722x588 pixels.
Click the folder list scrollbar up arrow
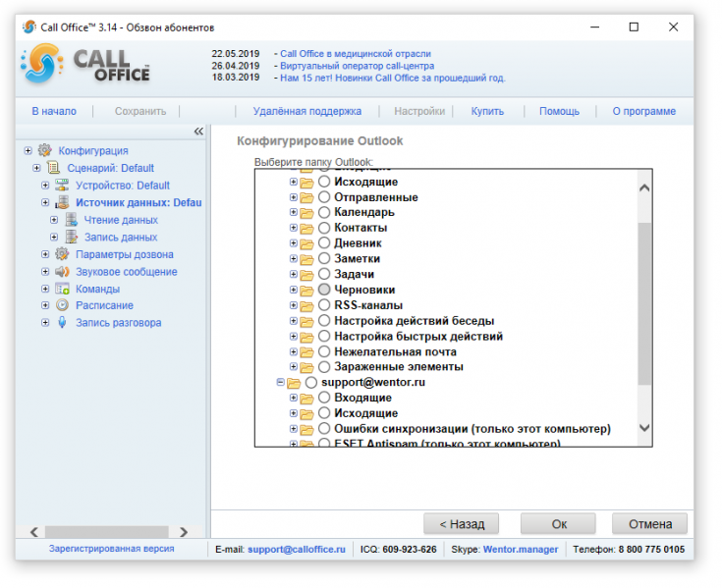[644, 187]
